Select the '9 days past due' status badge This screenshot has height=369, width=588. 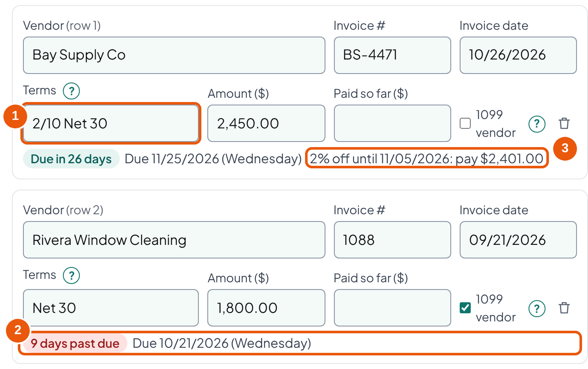click(75, 343)
